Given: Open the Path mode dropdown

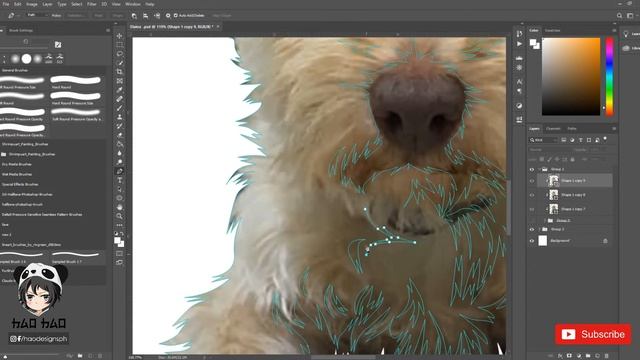Looking at the screenshot, I should [37, 16].
